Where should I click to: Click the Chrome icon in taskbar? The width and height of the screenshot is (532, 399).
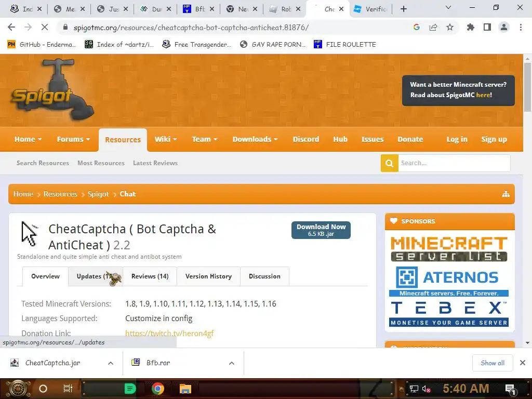tap(158, 389)
